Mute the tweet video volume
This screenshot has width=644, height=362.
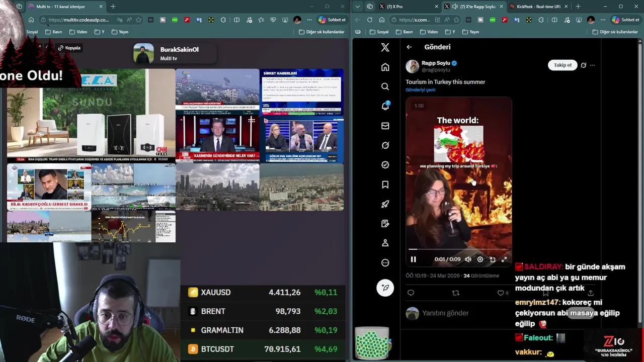pos(468,259)
